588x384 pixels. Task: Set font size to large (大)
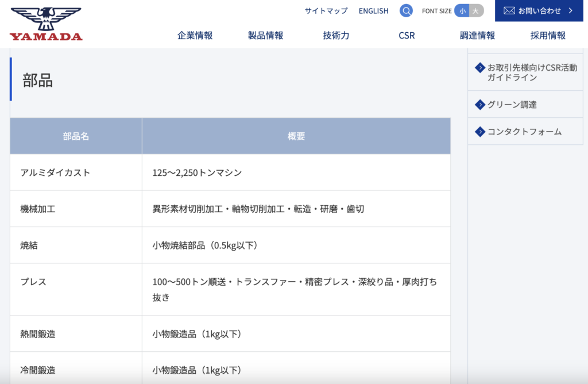[x=475, y=11]
